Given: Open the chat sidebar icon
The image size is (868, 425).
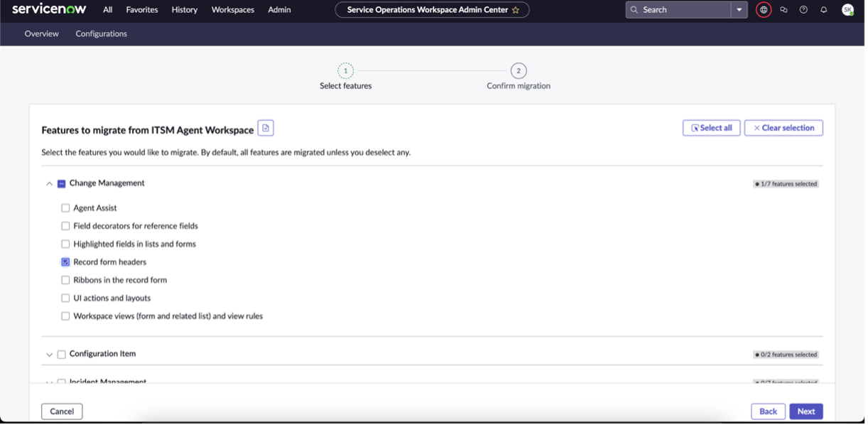Looking at the screenshot, I should coord(783,10).
